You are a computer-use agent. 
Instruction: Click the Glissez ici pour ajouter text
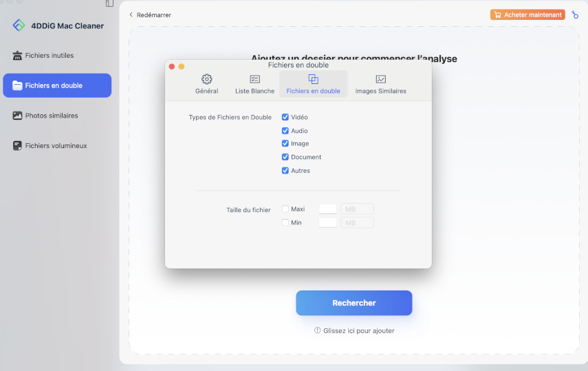click(359, 330)
